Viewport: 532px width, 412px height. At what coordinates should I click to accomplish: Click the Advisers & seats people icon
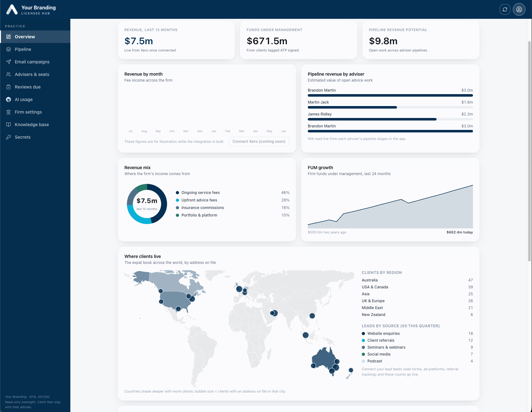click(x=8, y=74)
